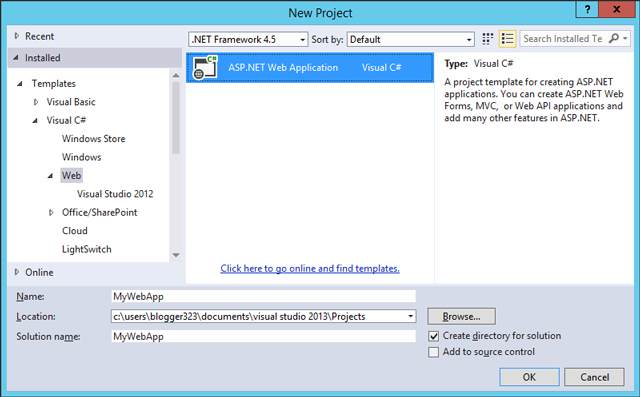The width and height of the screenshot is (640, 397).
Task: Click the tree scrollbar down arrow
Action: point(176,255)
